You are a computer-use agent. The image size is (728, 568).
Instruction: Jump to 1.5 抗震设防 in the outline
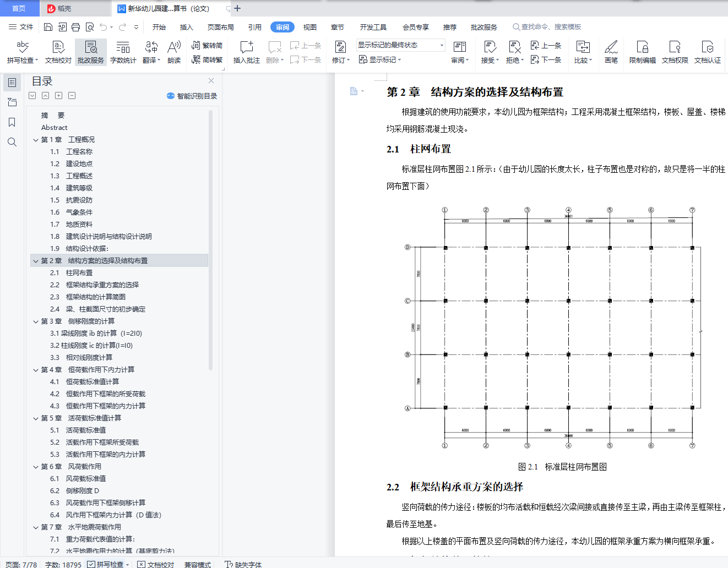72,200
